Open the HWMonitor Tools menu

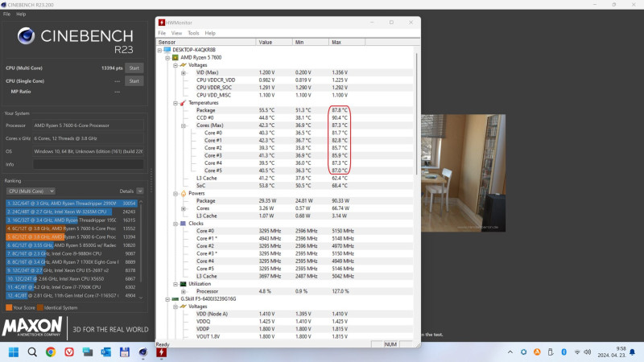(193, 33)
